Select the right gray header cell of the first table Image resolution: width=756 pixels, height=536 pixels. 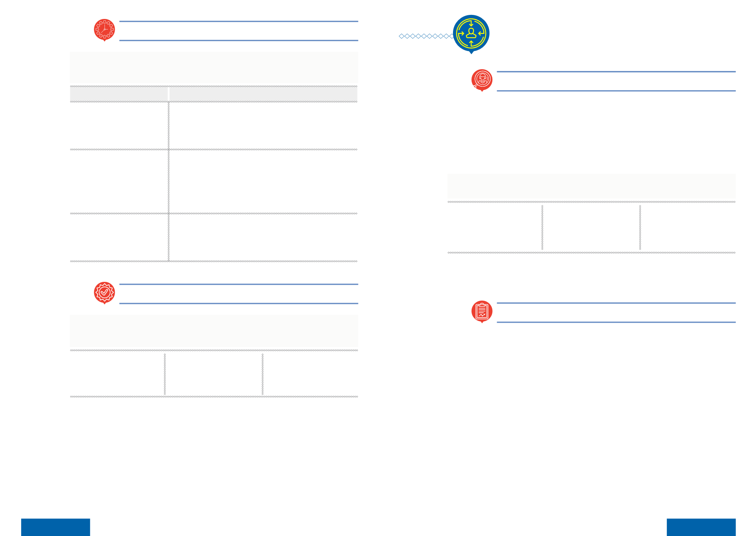pos(263,94)
